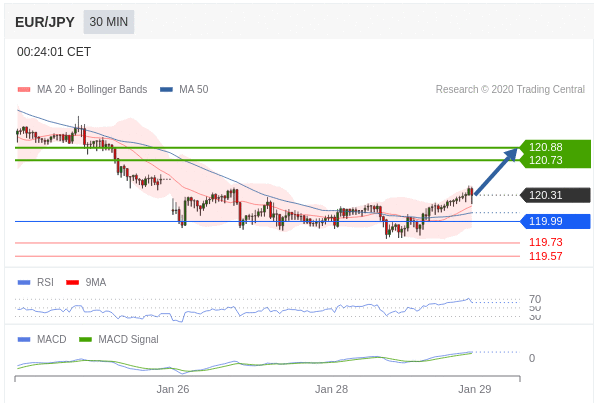Screen dimensions: 600x410
Task: Select the 119.57 support level label
Action: (x=545, y=256)
